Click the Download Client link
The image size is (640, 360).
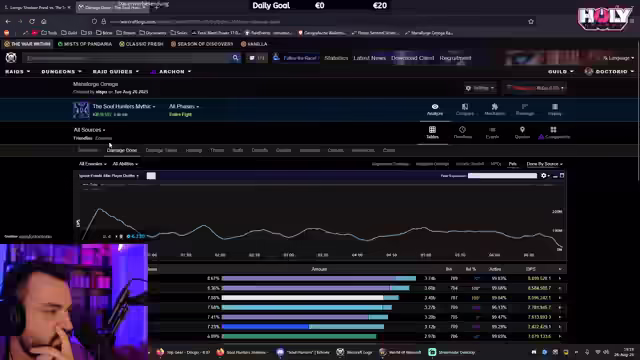click(413, 58)
